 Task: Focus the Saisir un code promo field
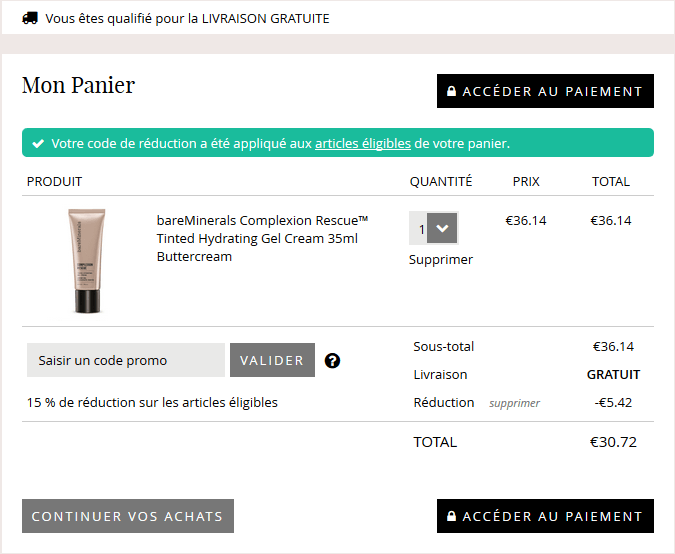[x=126, y=360]
